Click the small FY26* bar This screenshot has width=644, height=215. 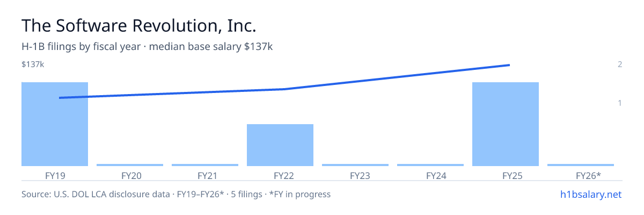(x=581, y=165)
